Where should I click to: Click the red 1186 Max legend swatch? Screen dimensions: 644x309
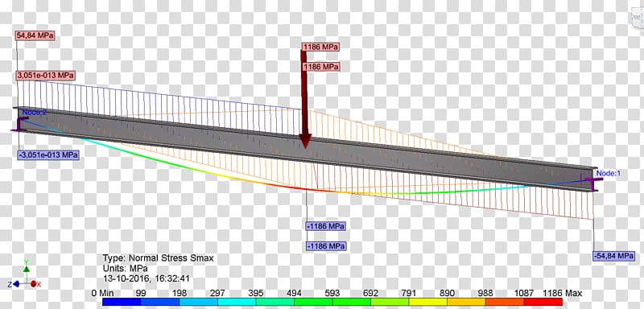tap(543, 302)
